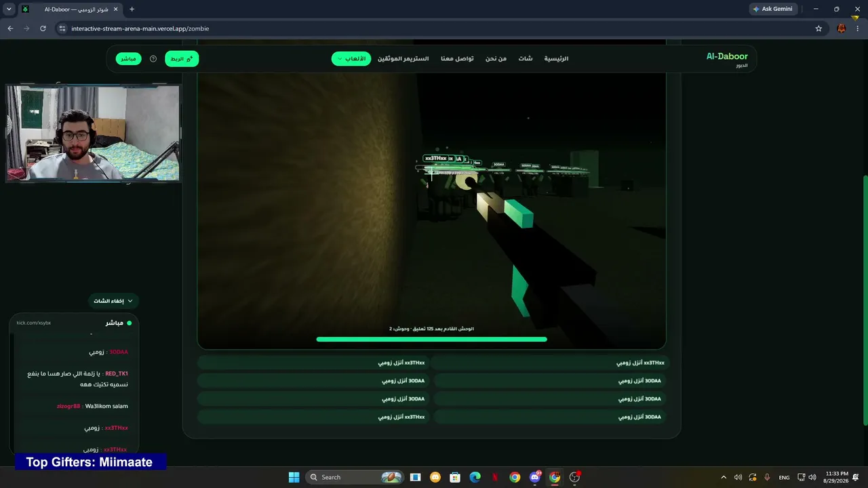The image size is (868, 488).
Task: Open the شات nav link
Action: point(526,59)
